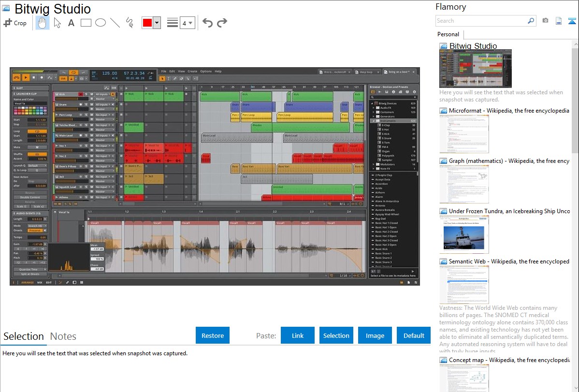Screen dimensions: 579x392
Task: Click the Bitwig transport record button
Action: coord(42,78)
